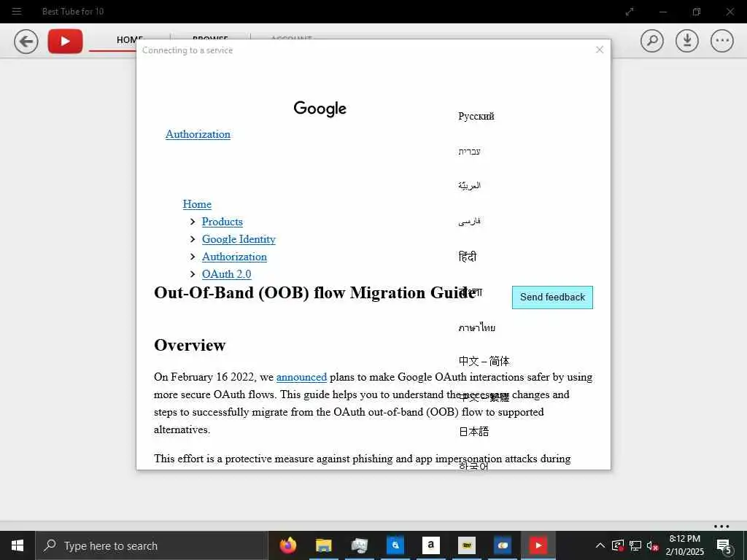Open the yellow Best Buy taskbar icon
This screenshot has height=560, width=747.
click(466, 545)
